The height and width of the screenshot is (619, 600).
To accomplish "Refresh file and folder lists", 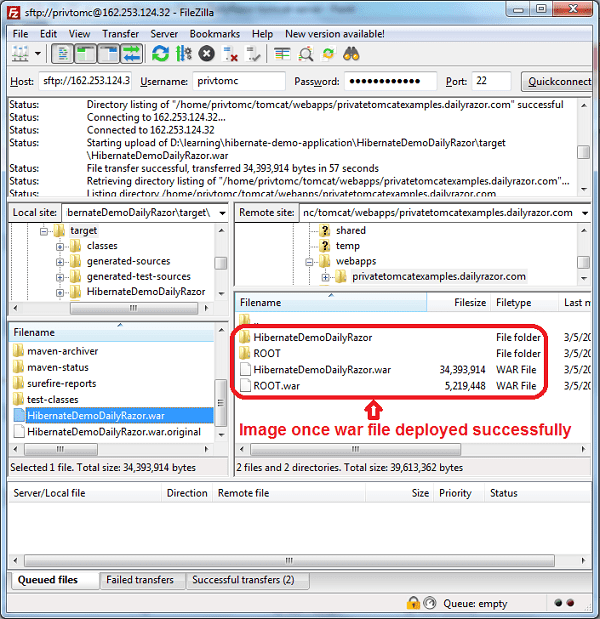I will (160, 54).
